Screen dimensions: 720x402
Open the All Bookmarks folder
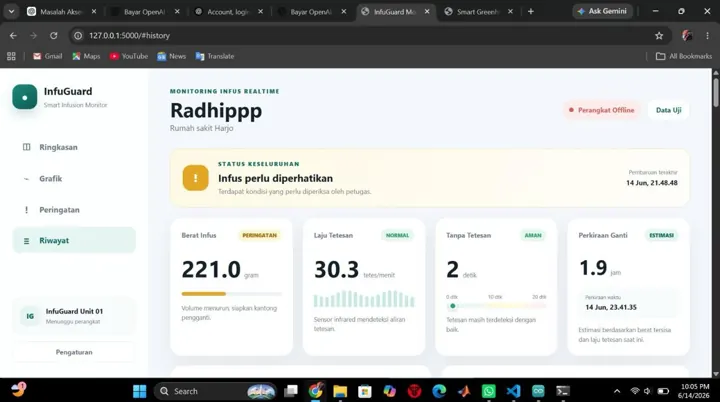[684, 56]
